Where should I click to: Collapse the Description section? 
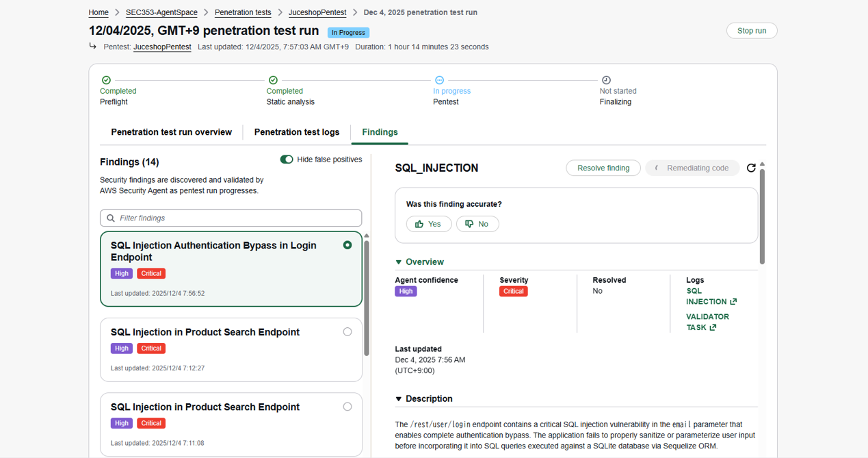pos(399,399)
